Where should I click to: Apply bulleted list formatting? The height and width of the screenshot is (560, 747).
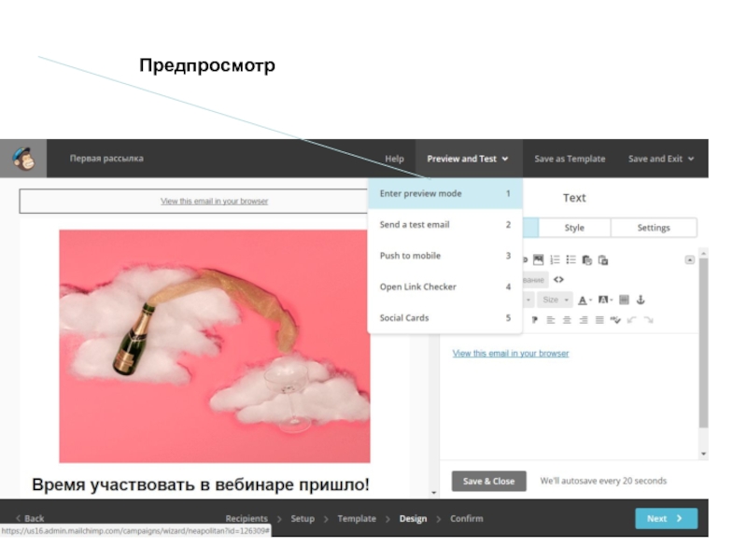571,260
